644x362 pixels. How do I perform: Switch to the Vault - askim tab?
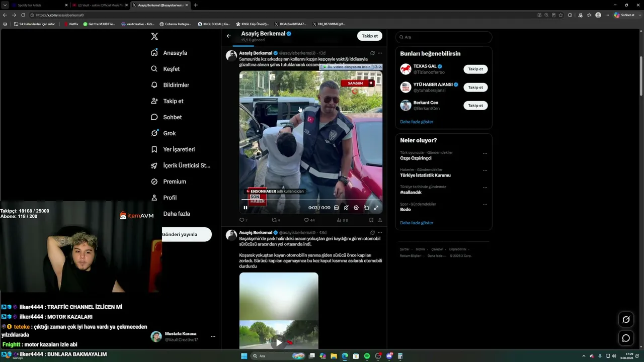point(99,5)
